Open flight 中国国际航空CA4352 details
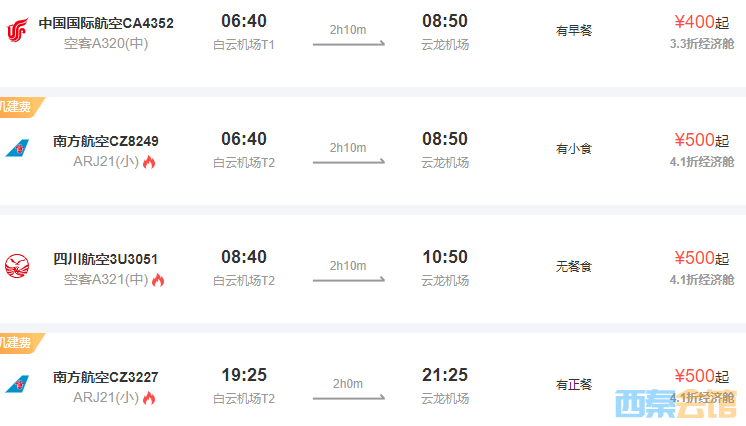The image size is (746, 426). point(106,23)
